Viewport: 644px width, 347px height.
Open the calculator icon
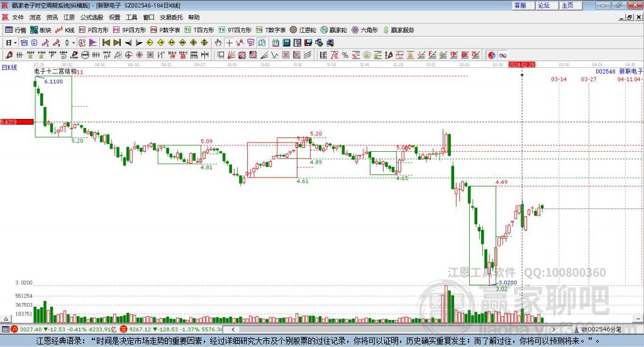[287, 43]
